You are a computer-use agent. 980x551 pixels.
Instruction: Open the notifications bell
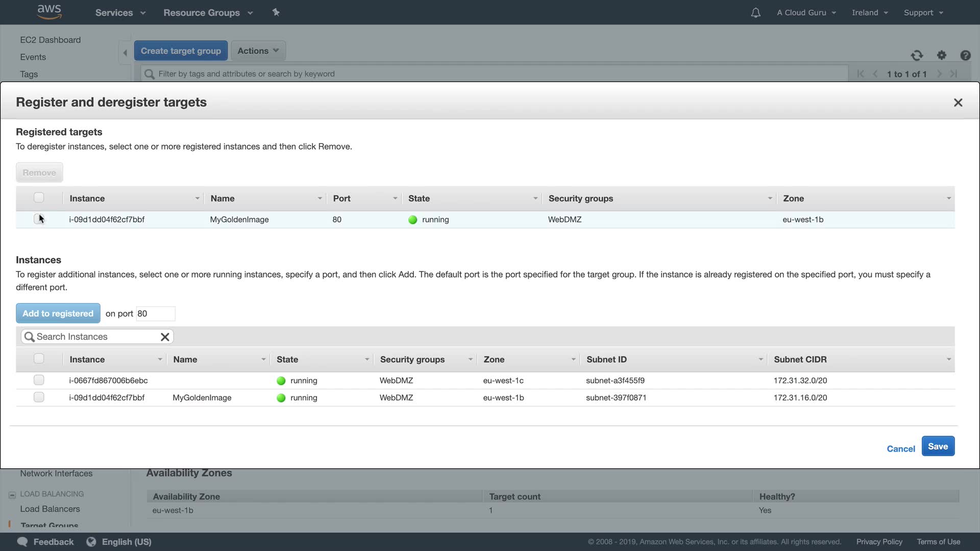(x=755, y=13)
